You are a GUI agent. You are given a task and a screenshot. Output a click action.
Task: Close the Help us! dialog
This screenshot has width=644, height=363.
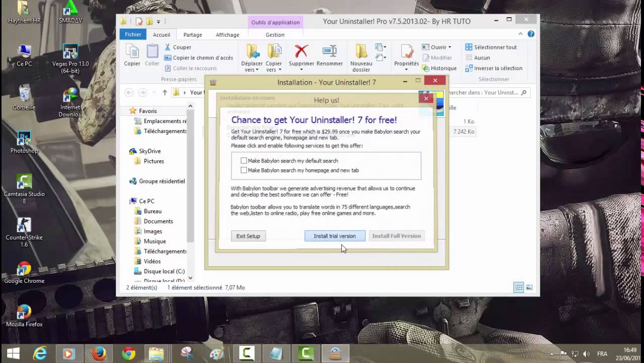point(426,98)
